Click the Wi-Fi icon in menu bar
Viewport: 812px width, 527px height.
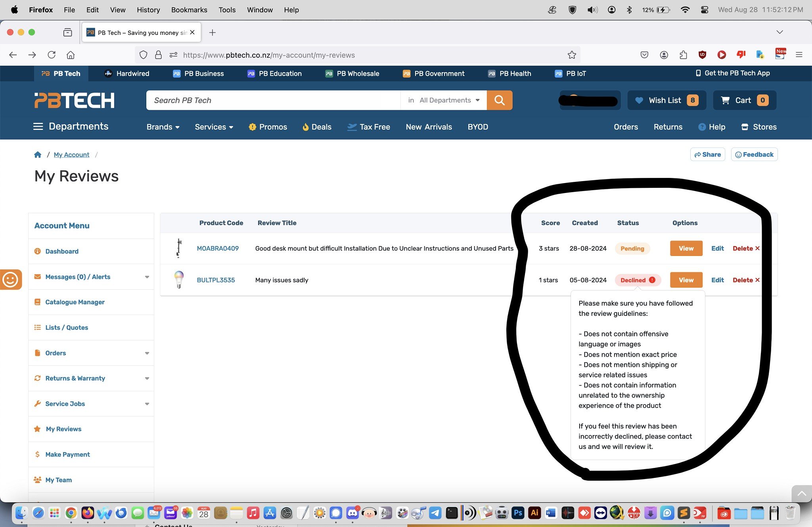pos(685,10)
